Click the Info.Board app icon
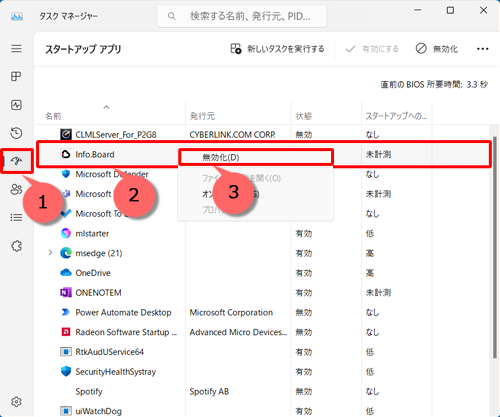 click(66, 154)
